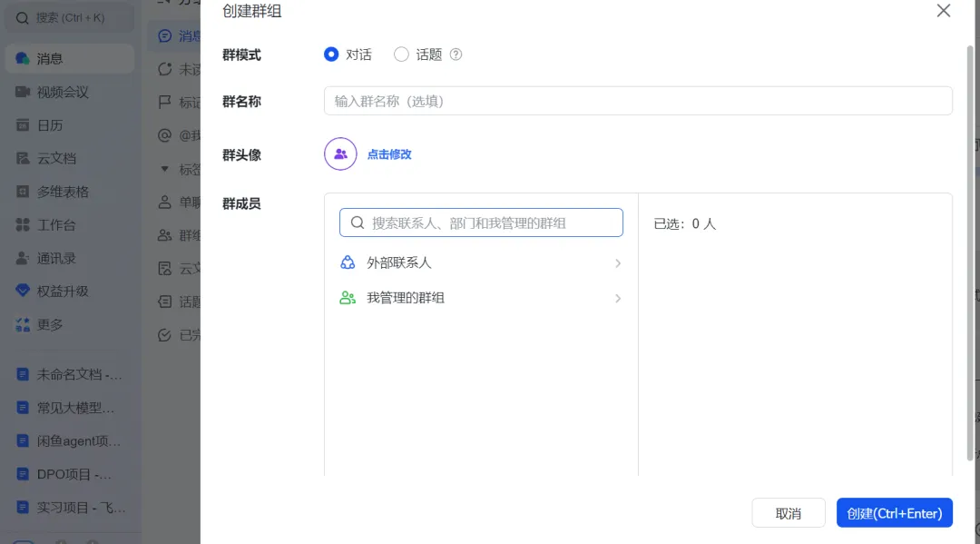Click the 话题 help question-mark icon
980x544 pixels.
click(x=456, y=54)
